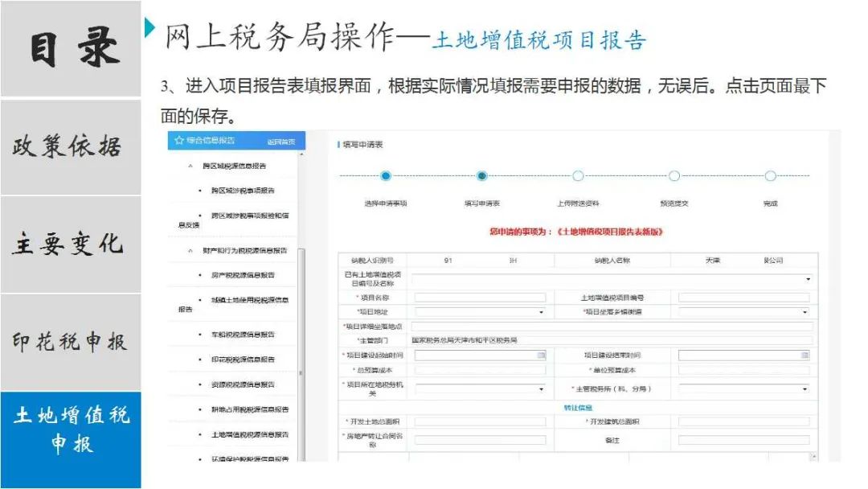The image size is (868, 489).
Task: Click into the 开发土地总面积 input field
Action: (481, 422)
